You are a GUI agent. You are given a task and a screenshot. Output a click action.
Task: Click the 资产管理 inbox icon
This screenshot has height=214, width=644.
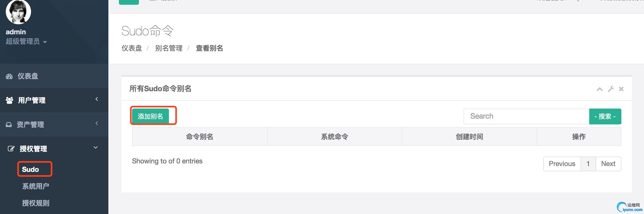[x=9, y=124]
